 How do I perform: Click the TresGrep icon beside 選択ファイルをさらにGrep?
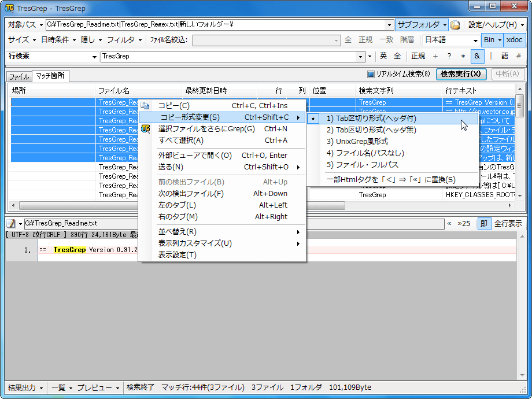tap(146, 128)
